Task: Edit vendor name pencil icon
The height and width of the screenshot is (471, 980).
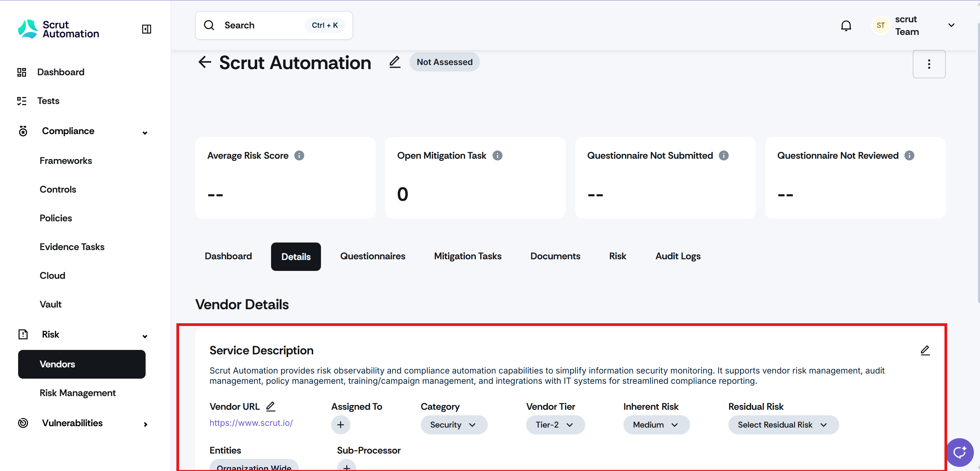Action: click(394, 62)
